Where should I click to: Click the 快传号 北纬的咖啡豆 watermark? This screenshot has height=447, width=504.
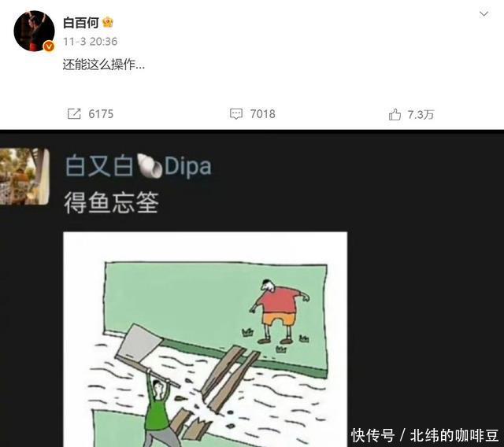coord(425,435)
